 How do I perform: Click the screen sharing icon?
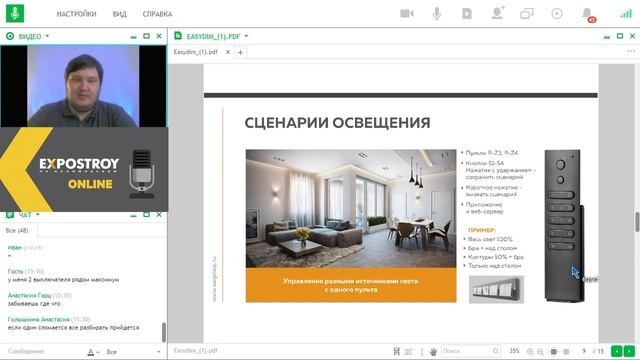coord(527,13)
